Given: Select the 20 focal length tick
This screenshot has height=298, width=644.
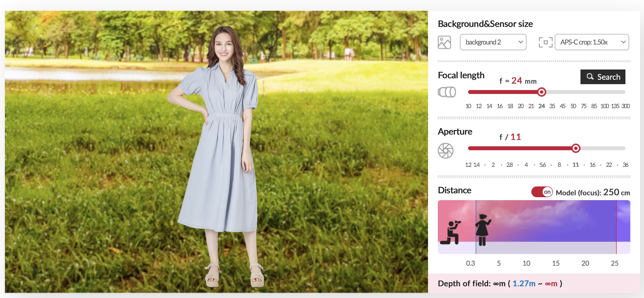Looking at the screenshot, I should pyautogui.click(x=521, y=106).
